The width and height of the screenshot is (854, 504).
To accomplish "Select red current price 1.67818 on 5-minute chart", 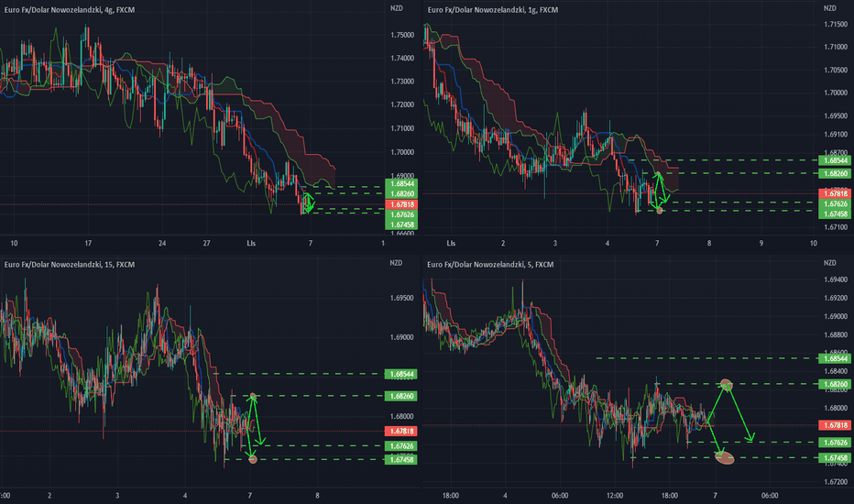I will tap(836, 425).
